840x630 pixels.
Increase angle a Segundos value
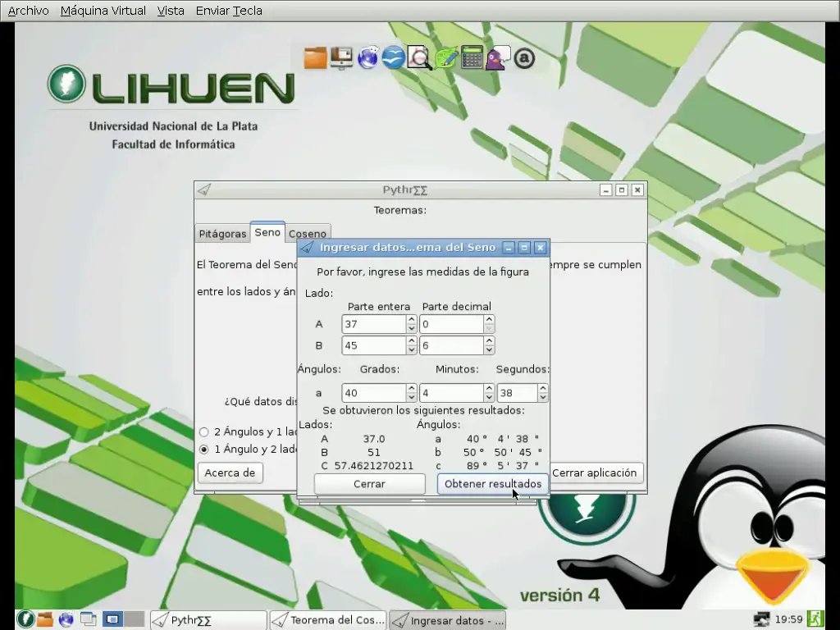543,388
